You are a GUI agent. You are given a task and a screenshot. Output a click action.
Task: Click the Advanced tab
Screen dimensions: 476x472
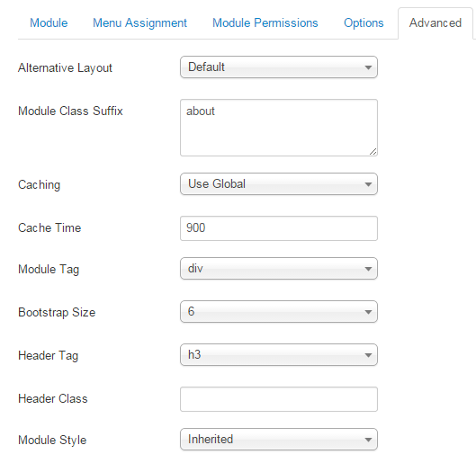click(435, 23)
